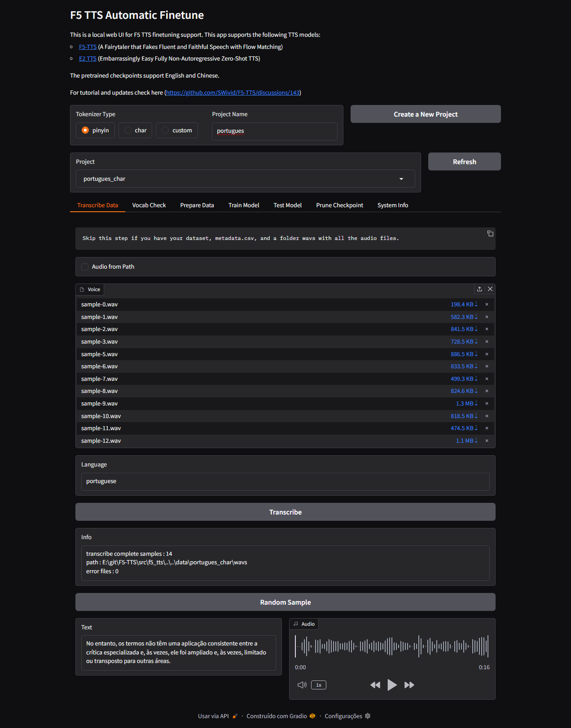This screenshot has height=728, width=571.
Task: Open the GitHub discussions tutorial link
Action: tap(233, 93)
